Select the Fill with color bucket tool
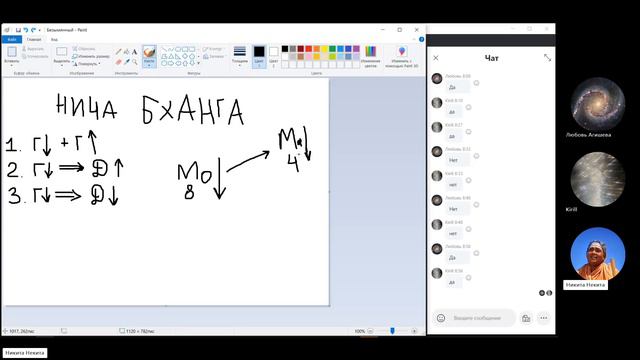 tap(127, 52)
